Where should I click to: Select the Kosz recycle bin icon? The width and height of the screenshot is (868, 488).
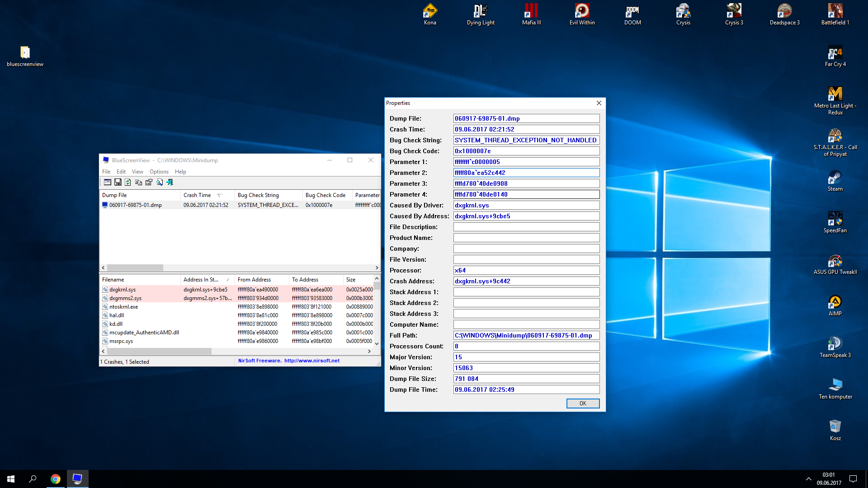[x=835, y=430]
